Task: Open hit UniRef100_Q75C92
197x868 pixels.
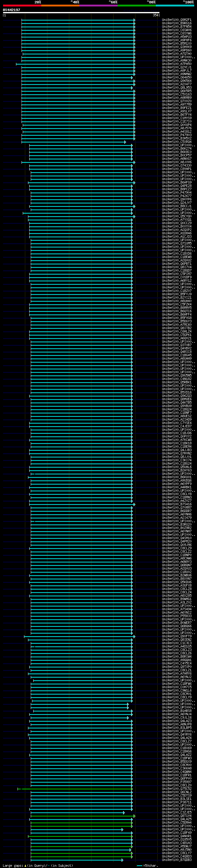Action: 177,789
